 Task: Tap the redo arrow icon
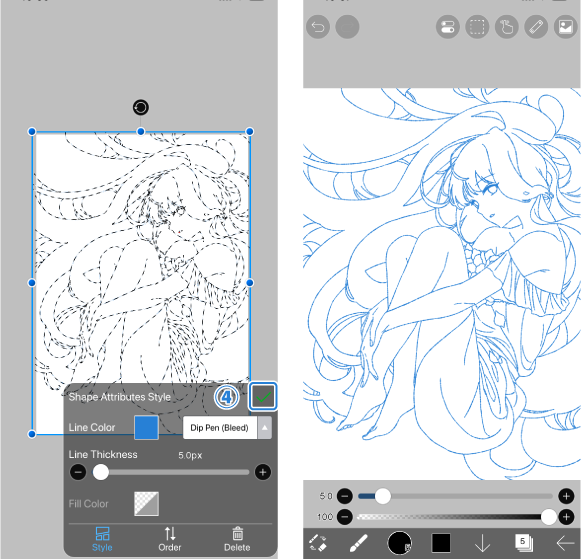(x=347, y=27)
